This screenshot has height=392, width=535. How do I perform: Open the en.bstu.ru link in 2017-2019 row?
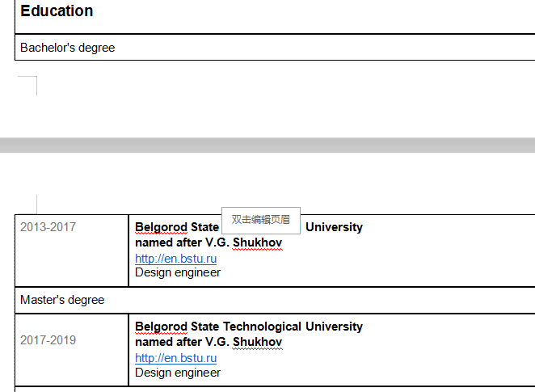[x=175, y=358]
